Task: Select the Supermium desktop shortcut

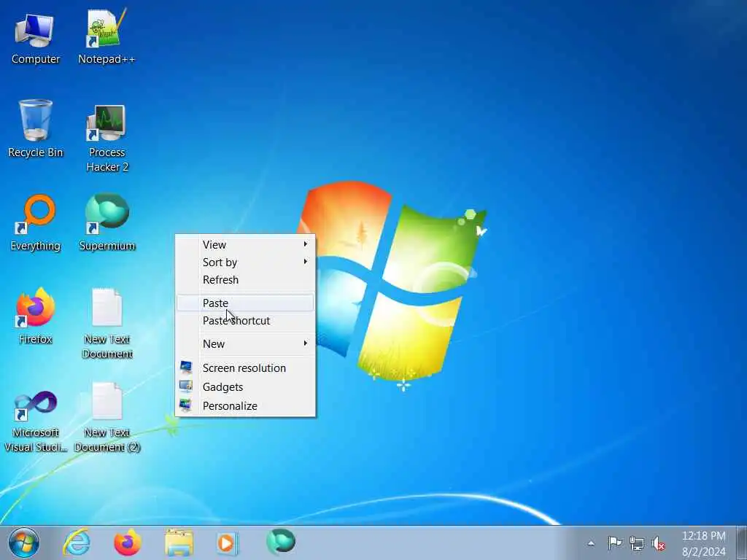Action: click(107, 222)
